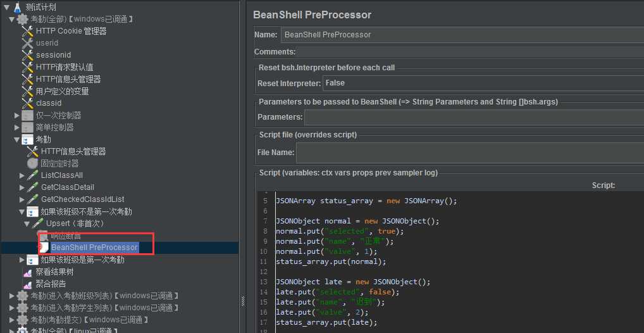Expand the ListClassAll sampler node
The image size is (644, 333).
point(22,175)
